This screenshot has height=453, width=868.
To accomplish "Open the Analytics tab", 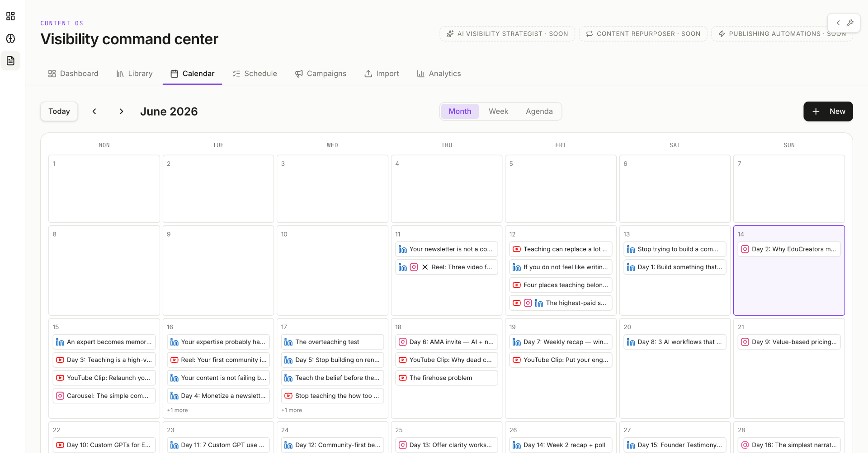I will pos(439,74).
